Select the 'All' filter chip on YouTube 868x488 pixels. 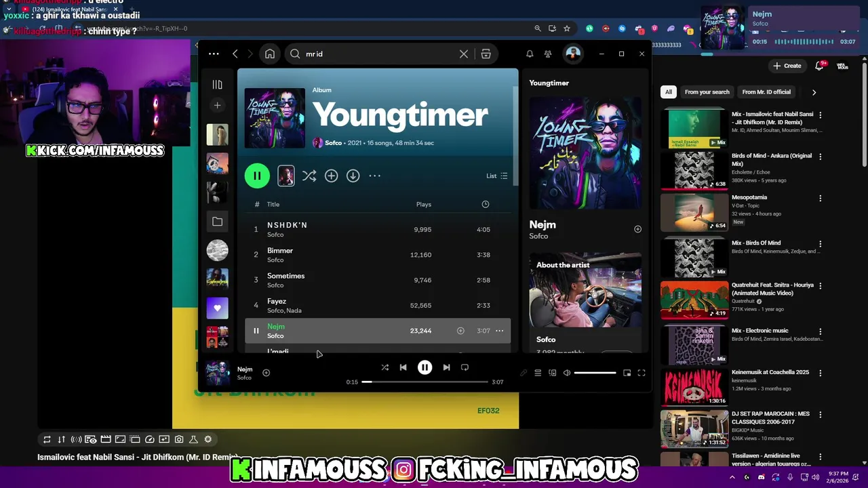tap(669, 92)
